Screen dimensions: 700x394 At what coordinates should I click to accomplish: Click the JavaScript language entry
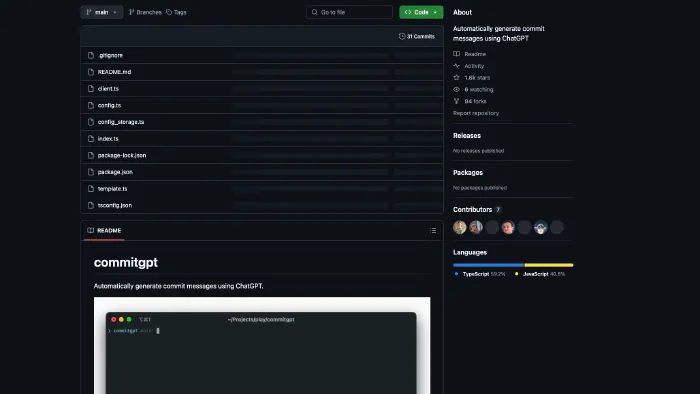click(540, 274)
